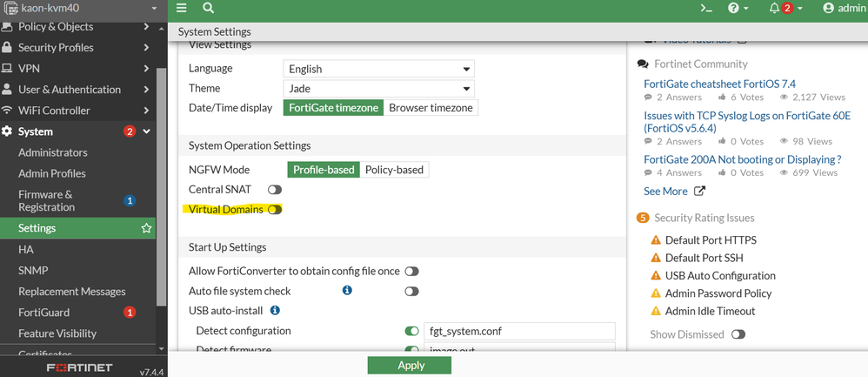The height and width of the screenshot is (377, 868).
Task: Open the admin user dropdown
Action: coord(844,8)
